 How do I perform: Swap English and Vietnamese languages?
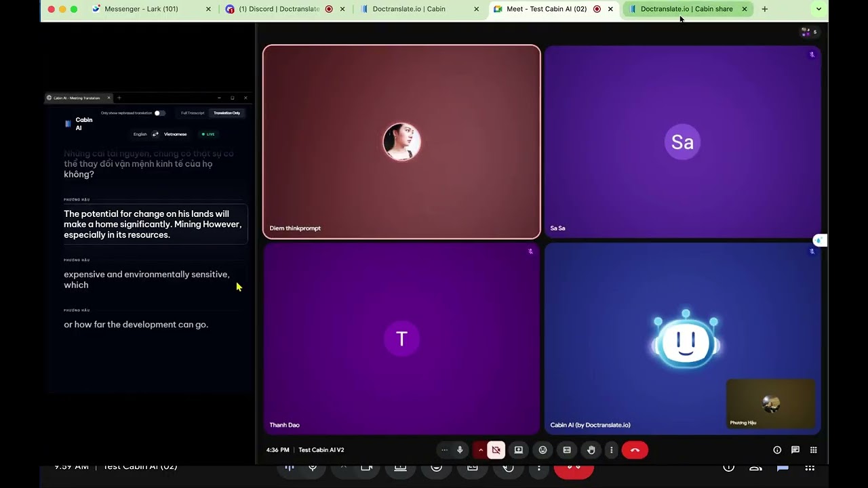155,134
